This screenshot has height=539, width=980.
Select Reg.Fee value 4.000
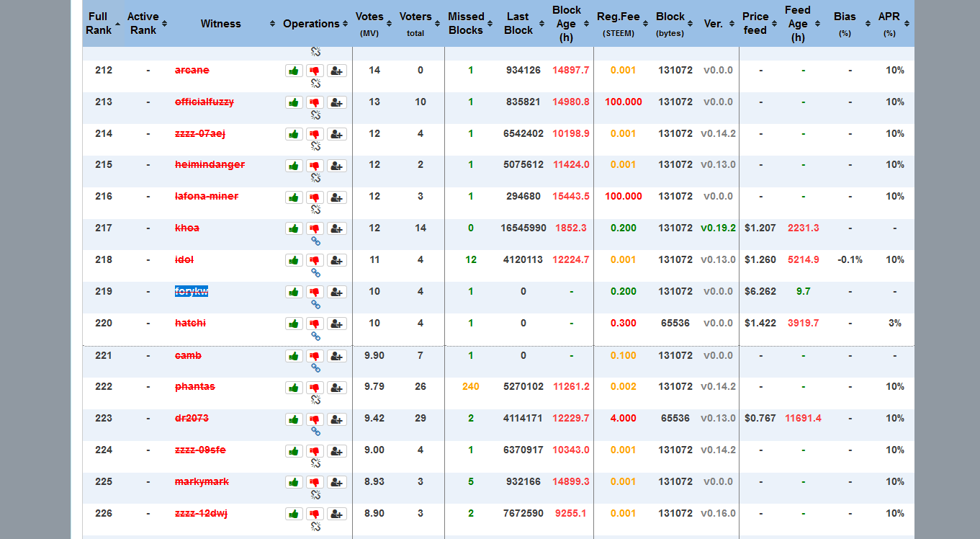[x=624, y=418]
